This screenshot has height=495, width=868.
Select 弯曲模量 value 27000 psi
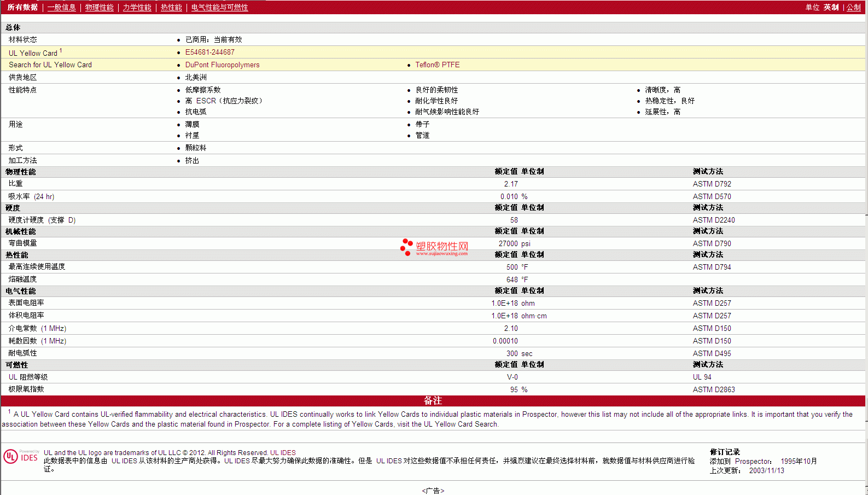point(515,243)
